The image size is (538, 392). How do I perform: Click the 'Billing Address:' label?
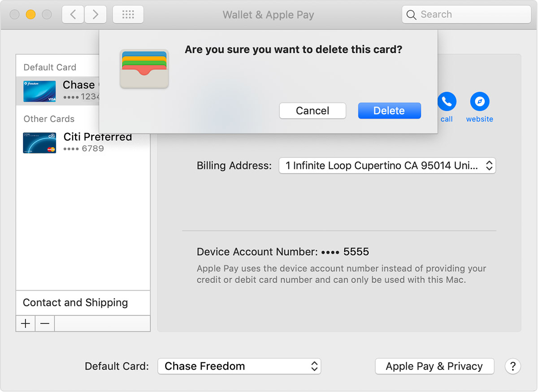pyautogui.click(x=234, y=166)
